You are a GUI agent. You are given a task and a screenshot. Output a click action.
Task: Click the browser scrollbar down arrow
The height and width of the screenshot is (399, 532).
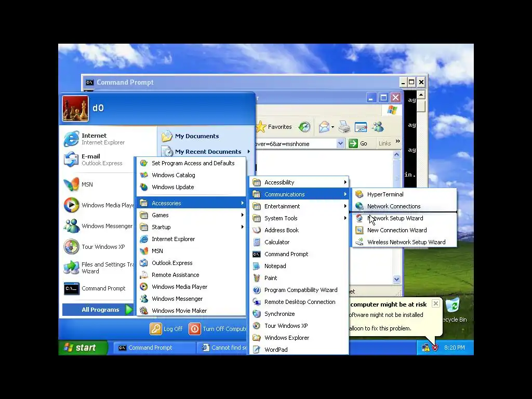[x=396, y=279]
